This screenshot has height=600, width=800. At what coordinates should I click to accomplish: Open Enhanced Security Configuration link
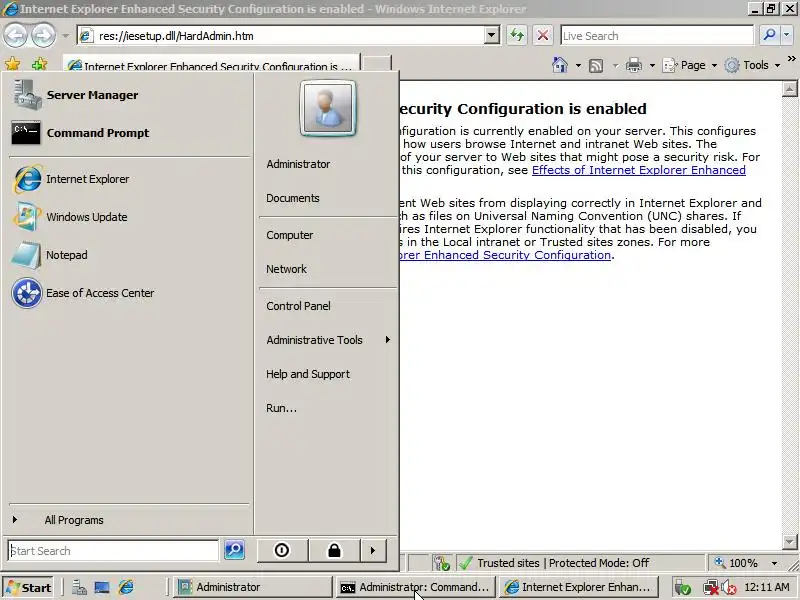505,255
